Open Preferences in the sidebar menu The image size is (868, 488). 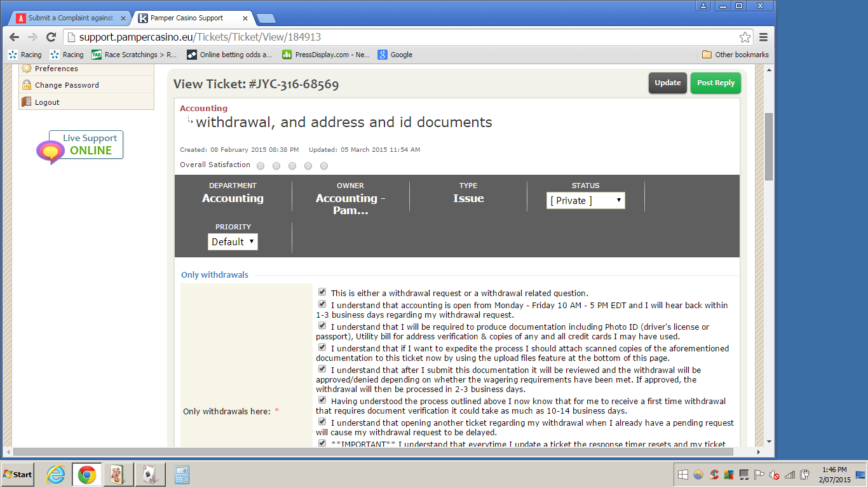pyautogui.click(x=86, y=69)
